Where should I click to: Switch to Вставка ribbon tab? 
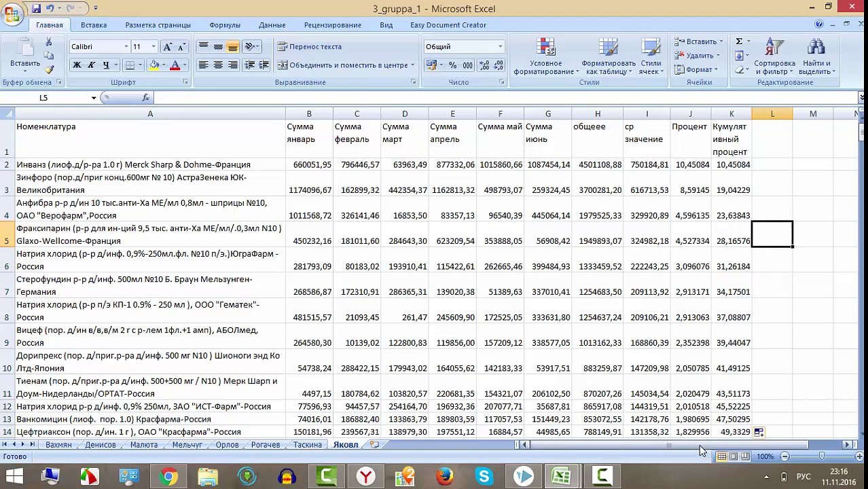(x=94, y=25)
